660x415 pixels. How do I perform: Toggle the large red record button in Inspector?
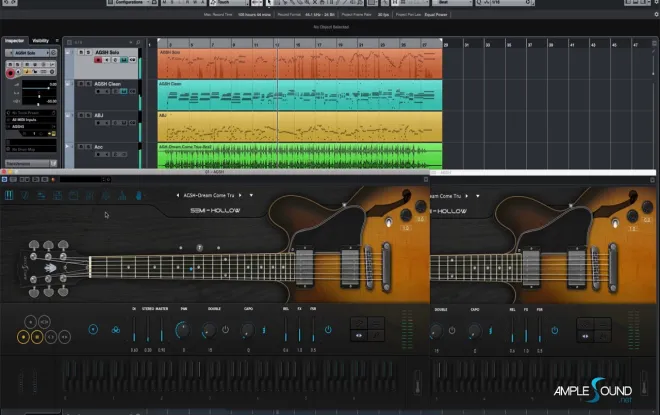[x=10, y=73]
